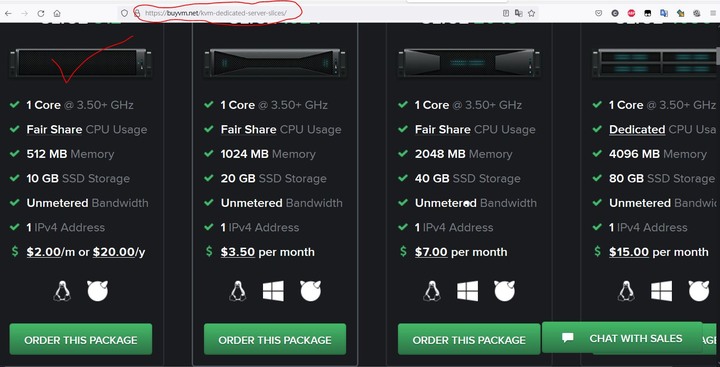
Task: Click the site security shield icon
Action: [124, 13]
